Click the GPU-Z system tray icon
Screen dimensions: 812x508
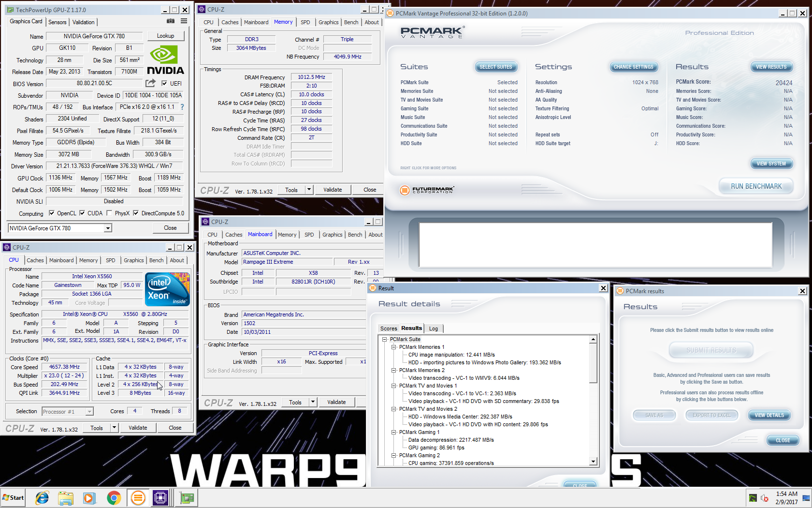(753, 498)
